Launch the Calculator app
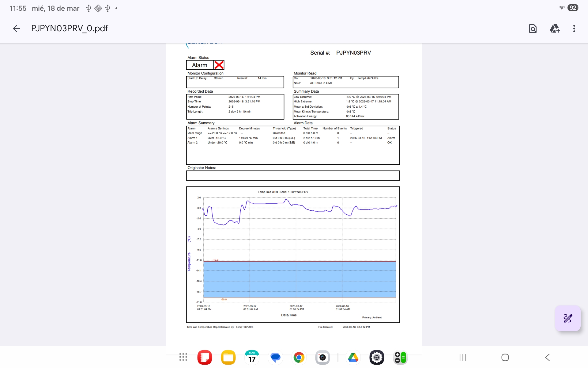This screenshot has width=588, height=368. point(400,357)
